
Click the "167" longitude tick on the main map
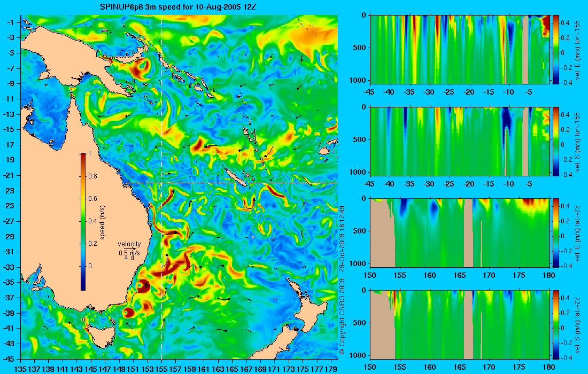pos(246,369)
